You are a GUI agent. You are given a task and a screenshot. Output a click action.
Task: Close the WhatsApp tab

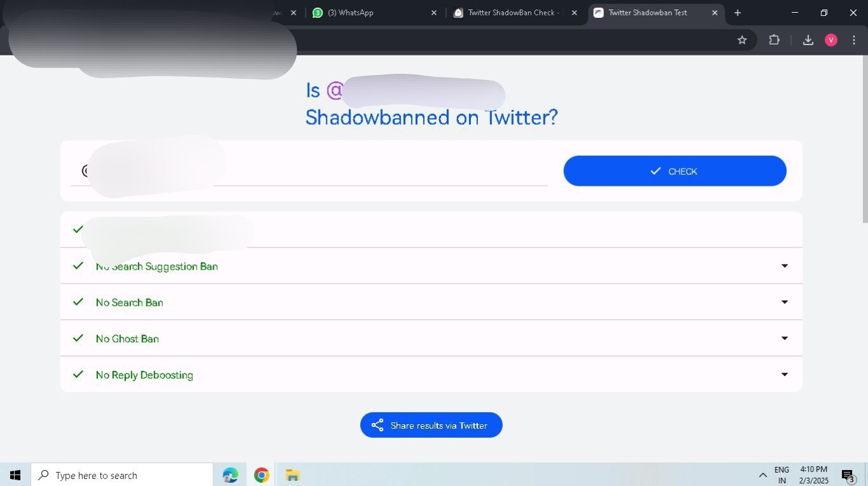coord(434,13)
